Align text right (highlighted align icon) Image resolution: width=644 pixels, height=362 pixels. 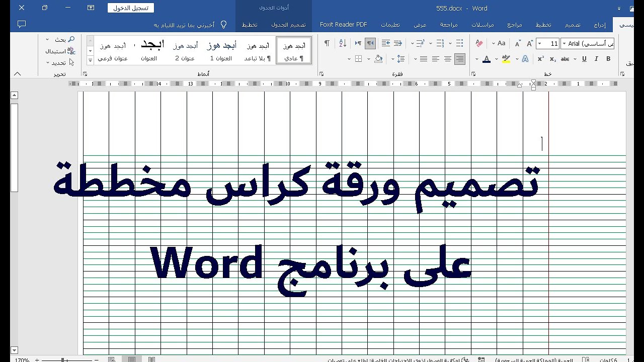(x=460, y=59)
